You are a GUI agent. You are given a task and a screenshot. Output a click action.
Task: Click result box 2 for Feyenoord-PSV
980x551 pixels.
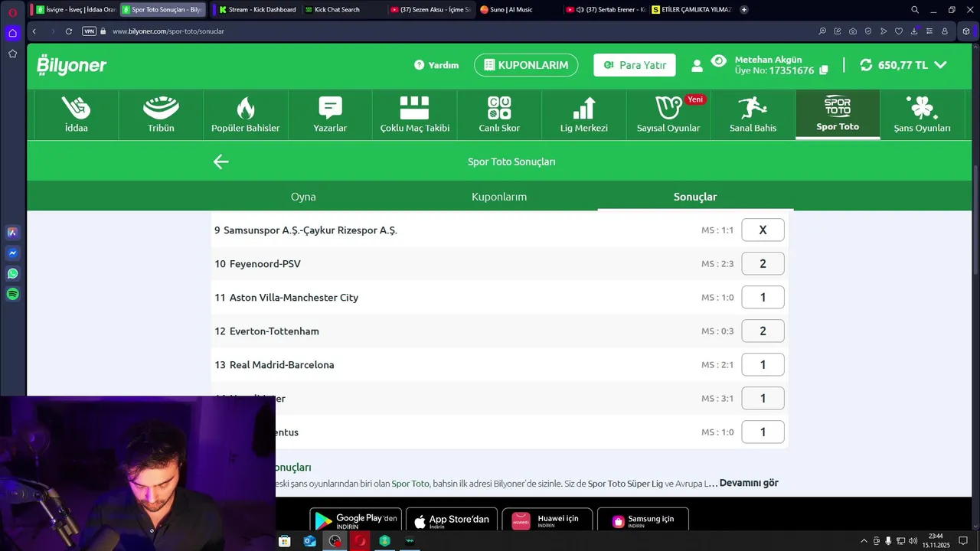[x=763, y=264]
